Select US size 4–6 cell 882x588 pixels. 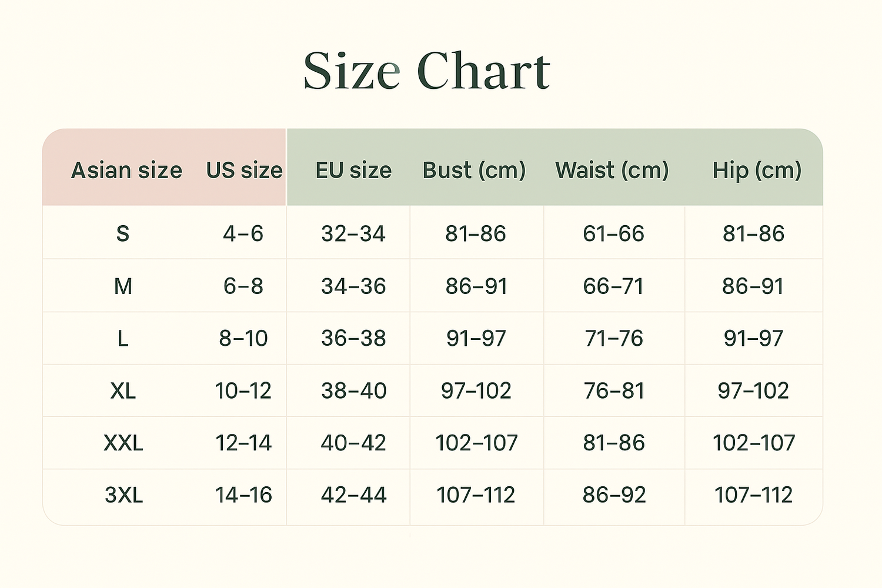click(243, 234)
